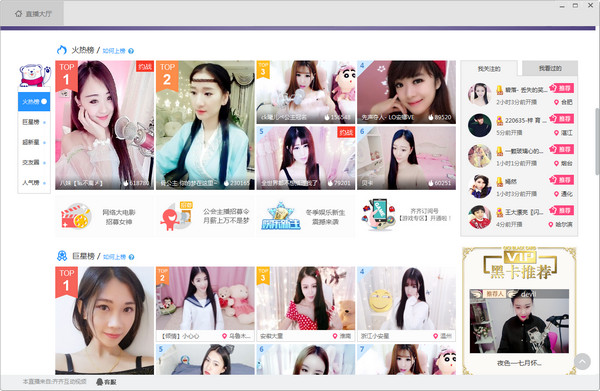Open the TOP 1 hot-list stream thumbnail
This screenshot has height=391, width=600.
click(x=104, y=125)
